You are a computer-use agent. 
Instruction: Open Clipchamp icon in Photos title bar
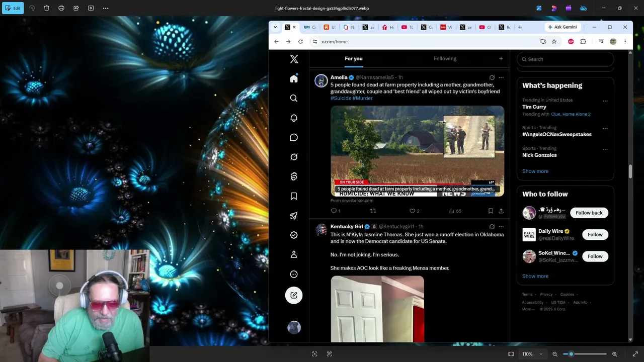tap(569, 8)
